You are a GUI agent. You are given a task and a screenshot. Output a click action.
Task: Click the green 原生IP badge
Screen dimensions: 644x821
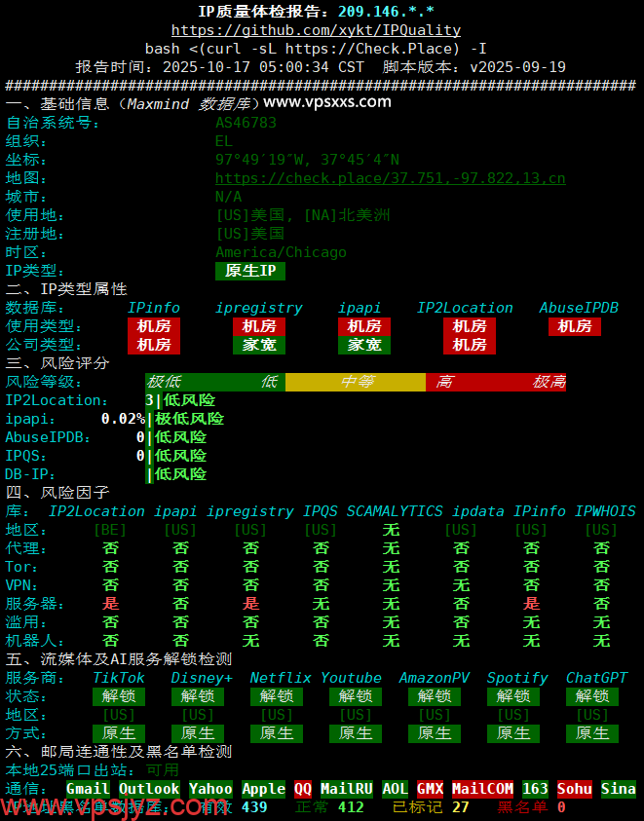(x=250, y=271)
